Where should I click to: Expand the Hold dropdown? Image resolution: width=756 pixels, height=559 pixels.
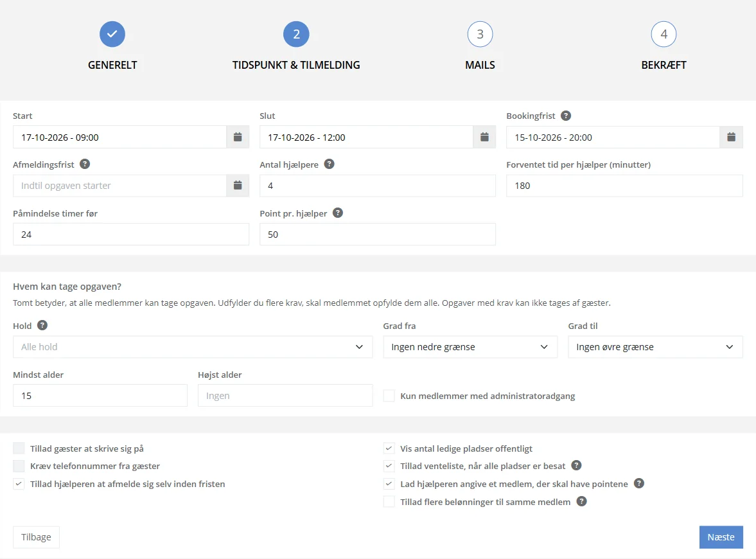pyautogui.click(x=193, y=347)
